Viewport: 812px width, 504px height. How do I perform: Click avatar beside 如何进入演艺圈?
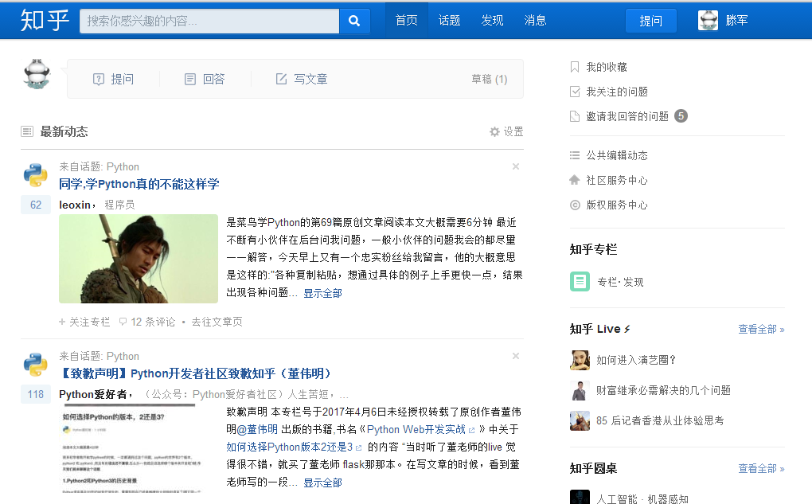tap(580, 360)
